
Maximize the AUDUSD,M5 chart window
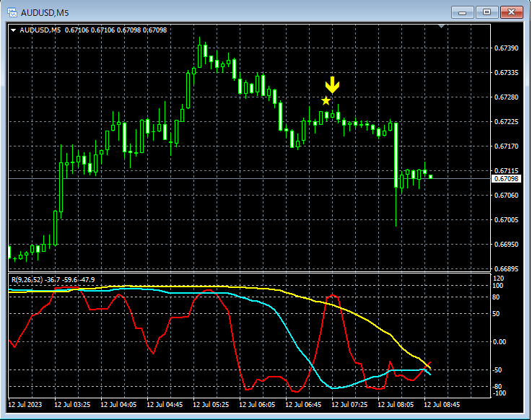[487, 12]
